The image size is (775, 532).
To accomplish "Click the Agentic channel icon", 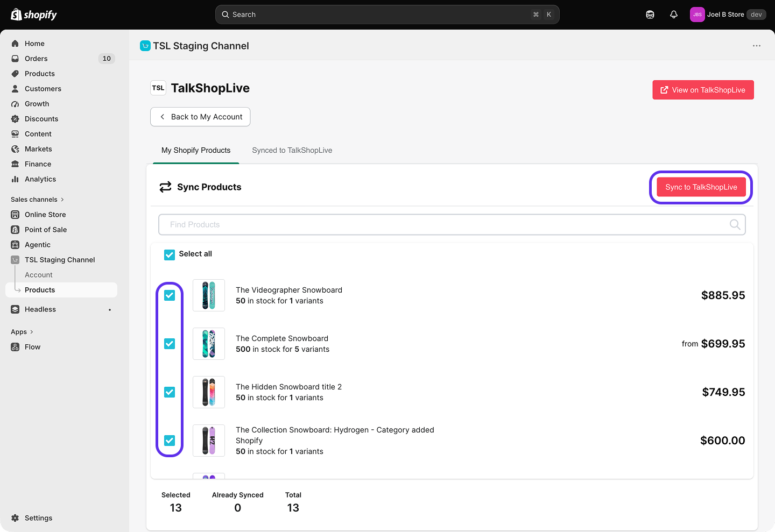I will [x=15, y=245].
